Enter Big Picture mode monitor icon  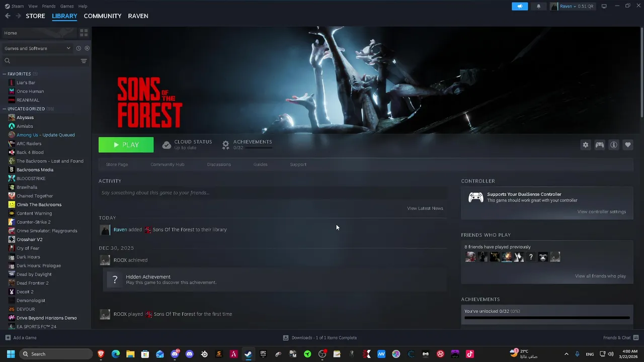[x=604, y=6]
